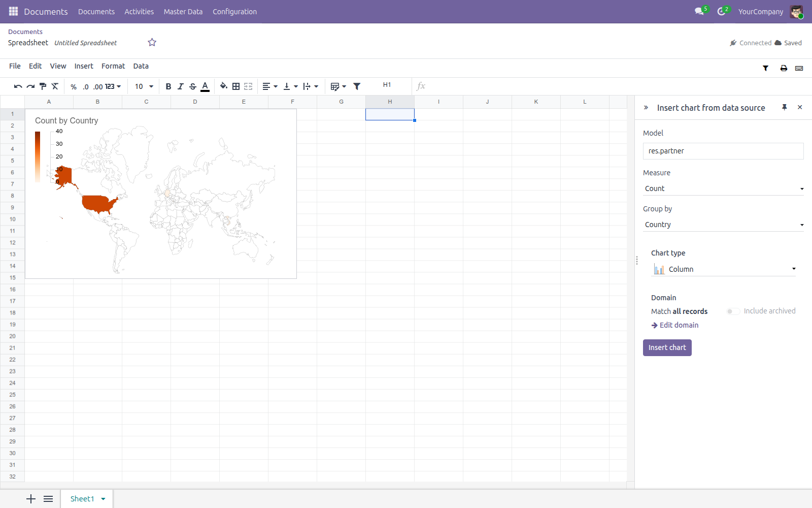This screenshot has width=812, height=508.
Task: Format as percent
Action: click(x=74, y=87)
